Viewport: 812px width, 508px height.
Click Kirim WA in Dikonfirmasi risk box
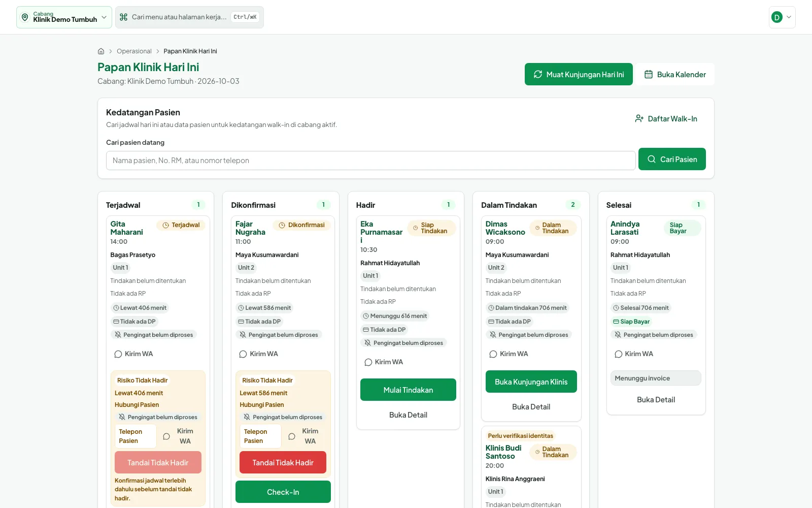tap(304, 436)
